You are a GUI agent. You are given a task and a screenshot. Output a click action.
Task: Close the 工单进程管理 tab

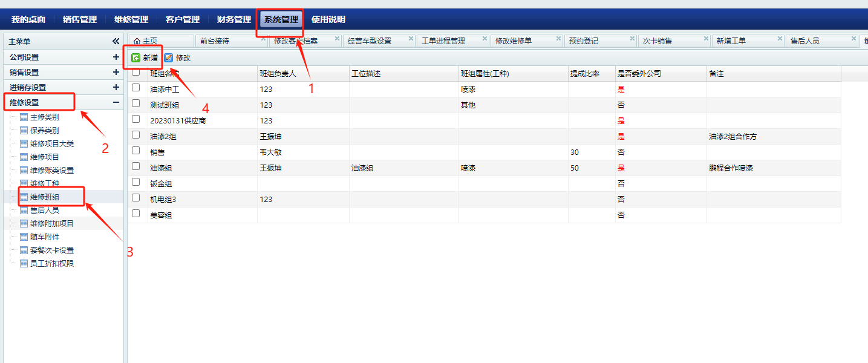485,39
